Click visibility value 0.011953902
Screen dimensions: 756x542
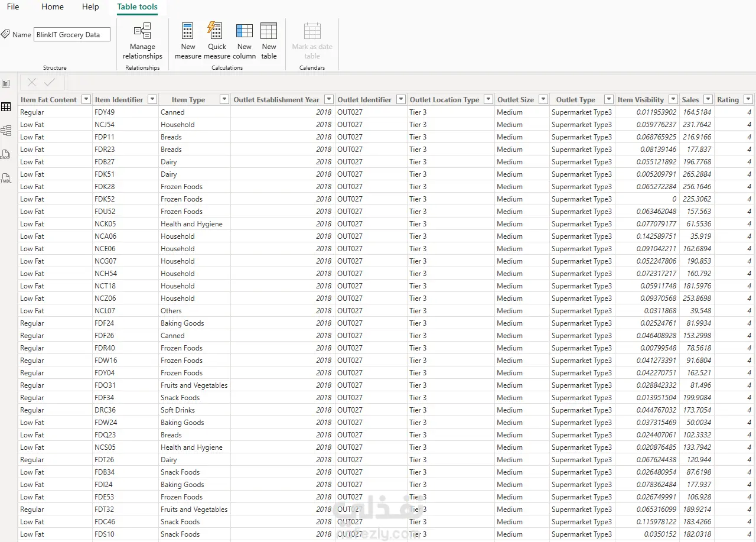coord(646,112)
